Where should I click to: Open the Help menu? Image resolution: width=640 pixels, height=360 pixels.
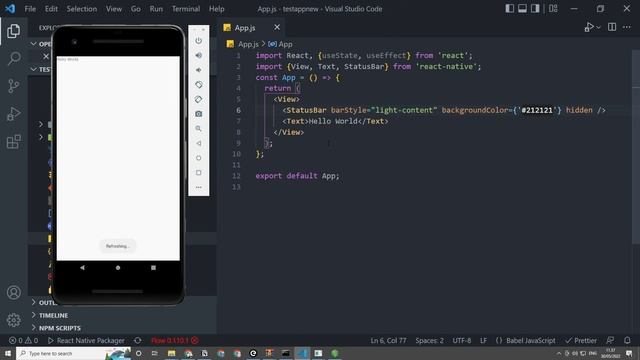[217, 9]
